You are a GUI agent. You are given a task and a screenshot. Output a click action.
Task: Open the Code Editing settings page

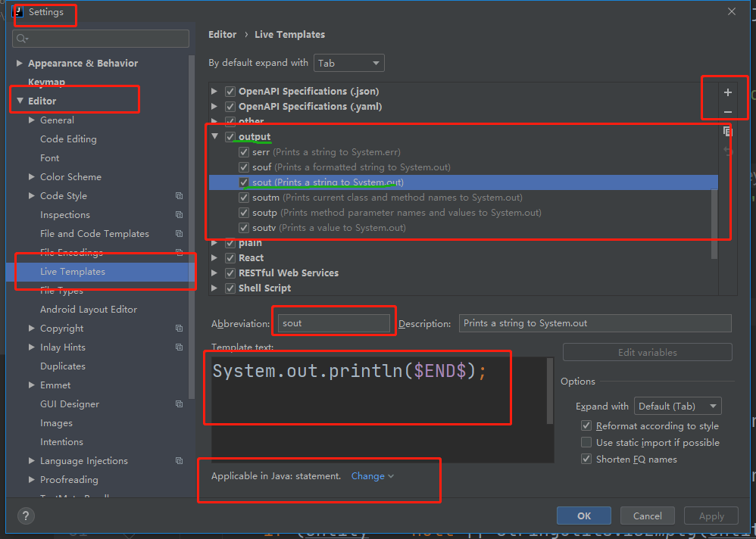click(x=68, y=139)
